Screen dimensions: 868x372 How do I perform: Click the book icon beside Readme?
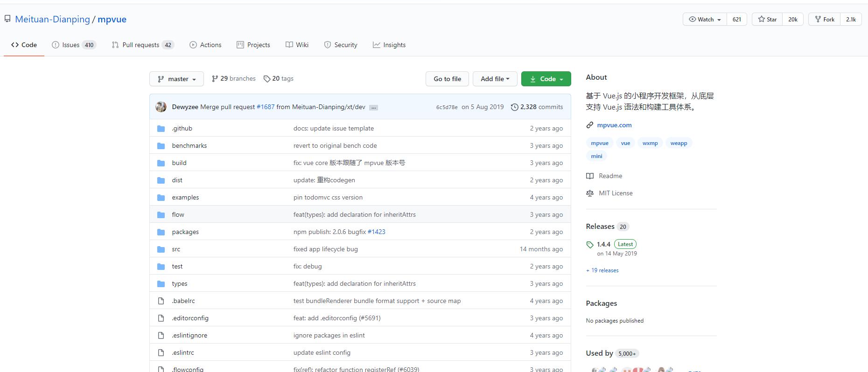590,176
